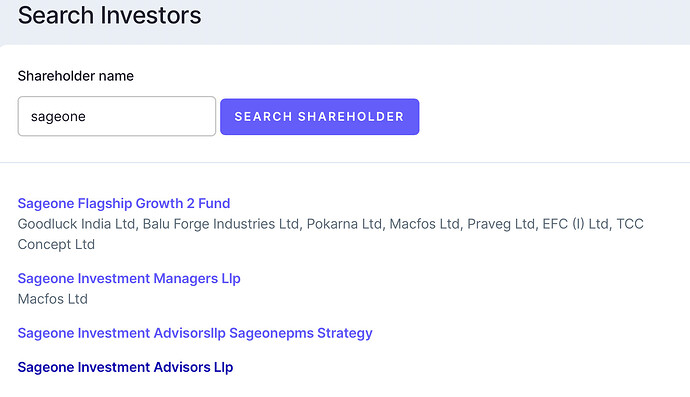This screenshot has width=690, height=397.
Task: Select Pokarna Ltd in holdings list
Action: pyautogui.click(x=344, y=224)
